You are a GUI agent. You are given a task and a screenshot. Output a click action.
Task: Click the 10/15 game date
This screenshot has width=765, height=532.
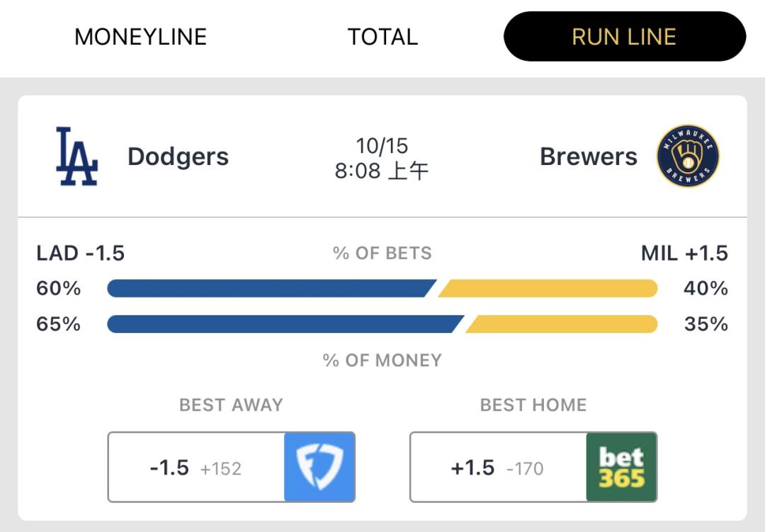[x=382, y=146]
